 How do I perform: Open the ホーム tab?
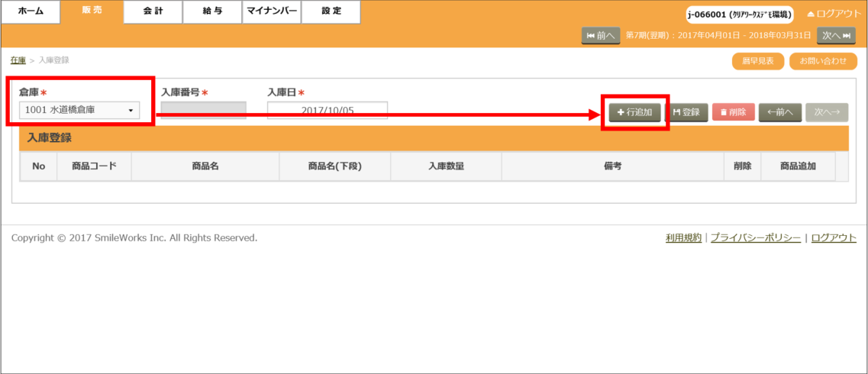[x=31, y=11]
